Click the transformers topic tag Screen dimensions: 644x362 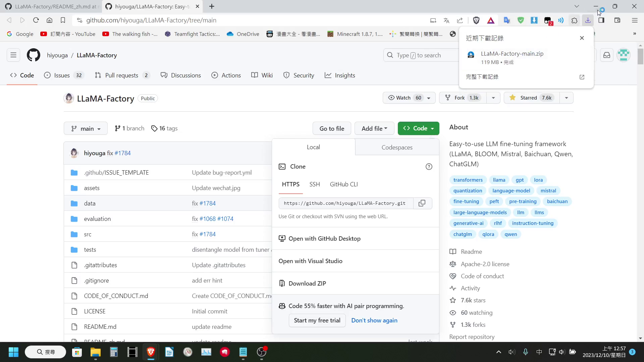(468, 180)
